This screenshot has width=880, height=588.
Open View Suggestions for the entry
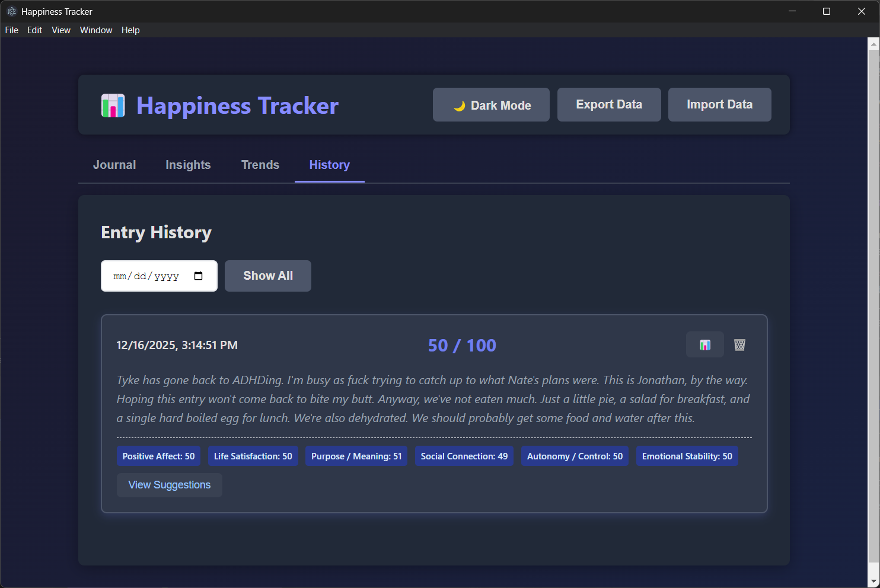170,485
